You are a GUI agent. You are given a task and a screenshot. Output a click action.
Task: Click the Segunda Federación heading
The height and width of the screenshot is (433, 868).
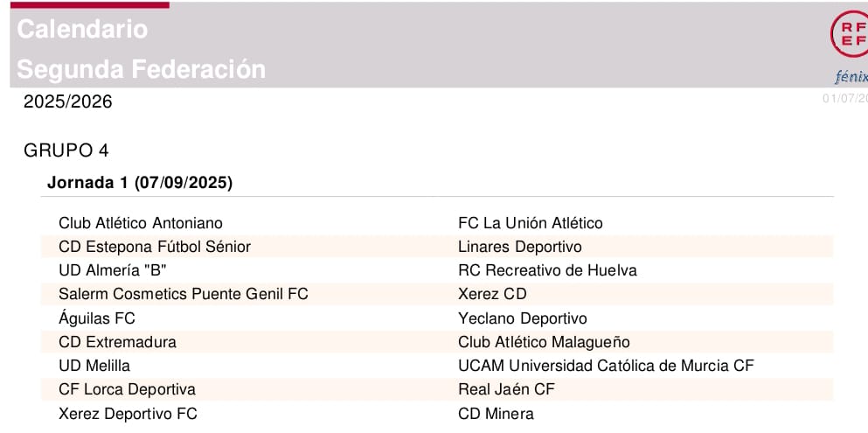[x=141, y=69]
